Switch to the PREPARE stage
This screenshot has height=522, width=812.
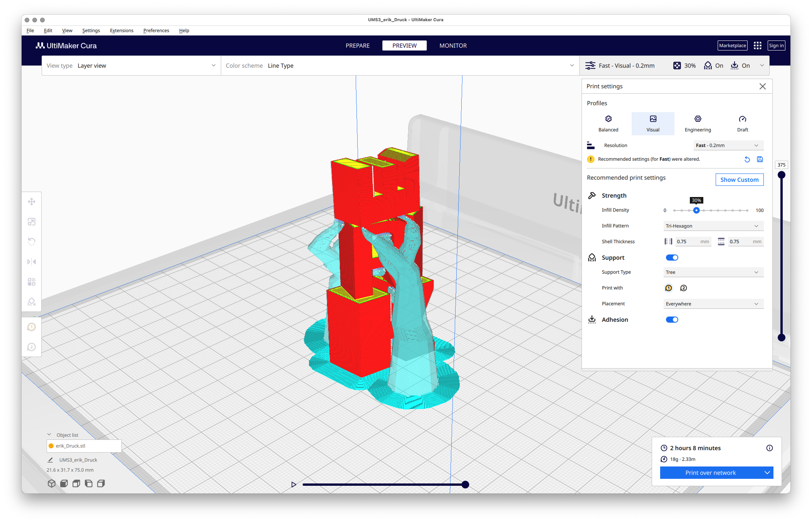point(357,45)
